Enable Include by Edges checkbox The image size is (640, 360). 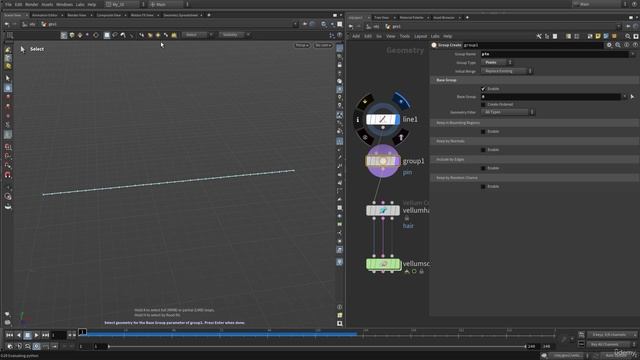point(483,168)
